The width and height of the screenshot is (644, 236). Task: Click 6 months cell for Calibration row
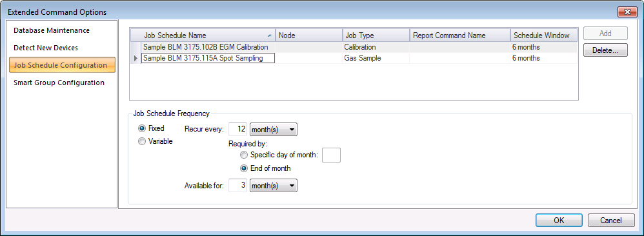544,47
